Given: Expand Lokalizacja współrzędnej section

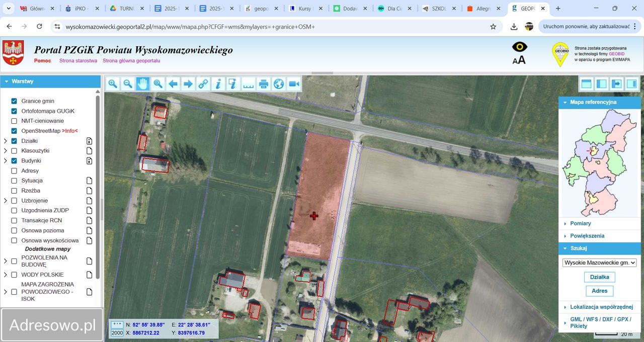Looking at the screenshot, I should 599,307.
